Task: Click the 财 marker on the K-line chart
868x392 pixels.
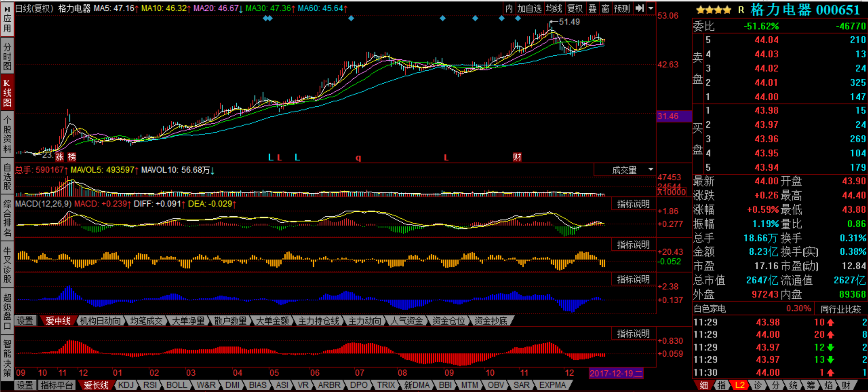Action: (x=517, y=157)
